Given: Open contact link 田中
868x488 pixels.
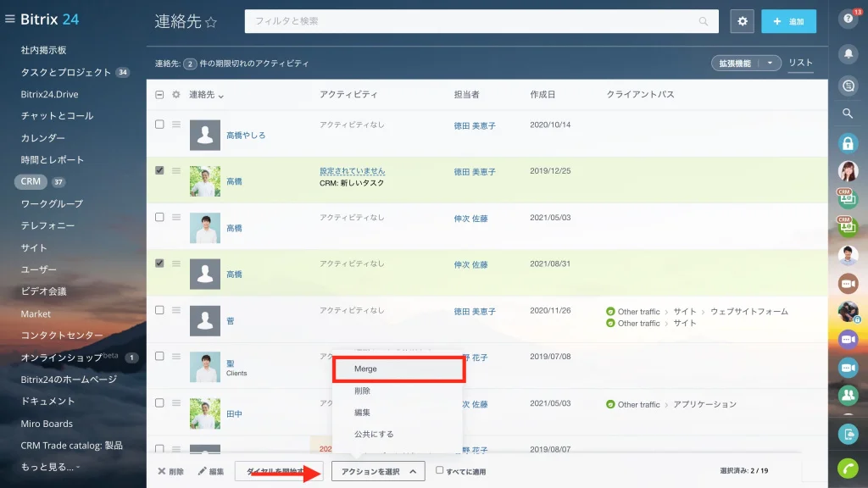Looking at the screenshot, I should (234, 413).
